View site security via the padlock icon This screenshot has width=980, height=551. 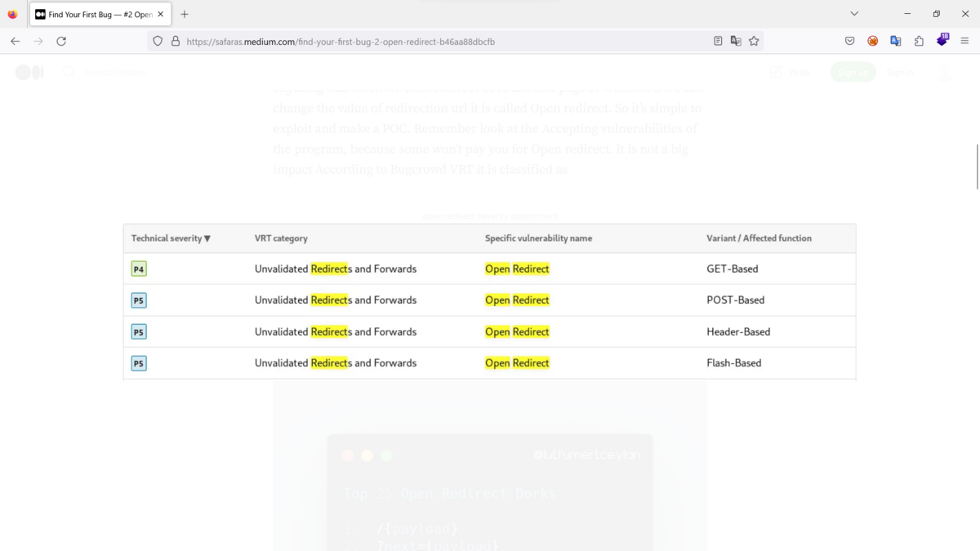[x=175, y=41]
